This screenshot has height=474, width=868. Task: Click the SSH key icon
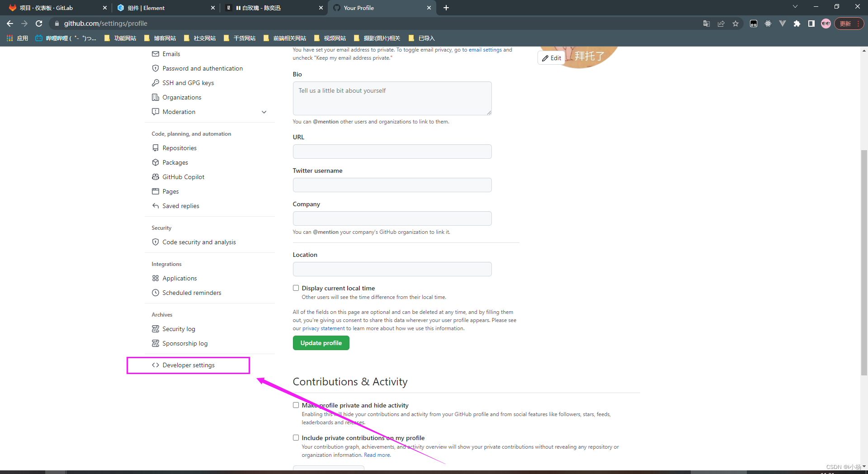[x=156, y=83]
